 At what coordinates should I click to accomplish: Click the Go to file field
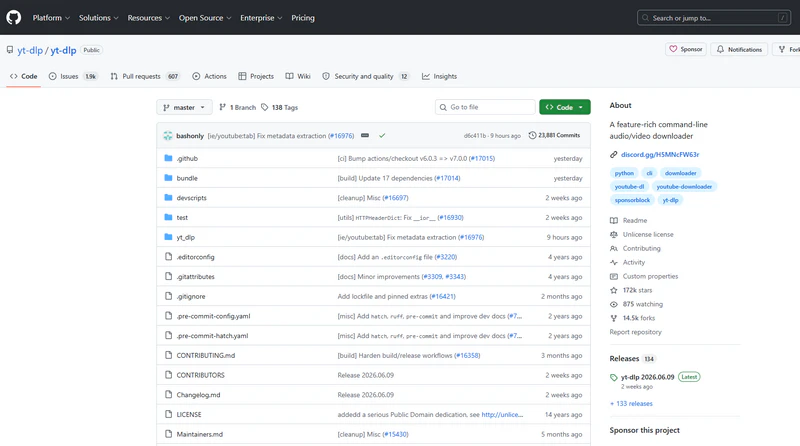485,107
